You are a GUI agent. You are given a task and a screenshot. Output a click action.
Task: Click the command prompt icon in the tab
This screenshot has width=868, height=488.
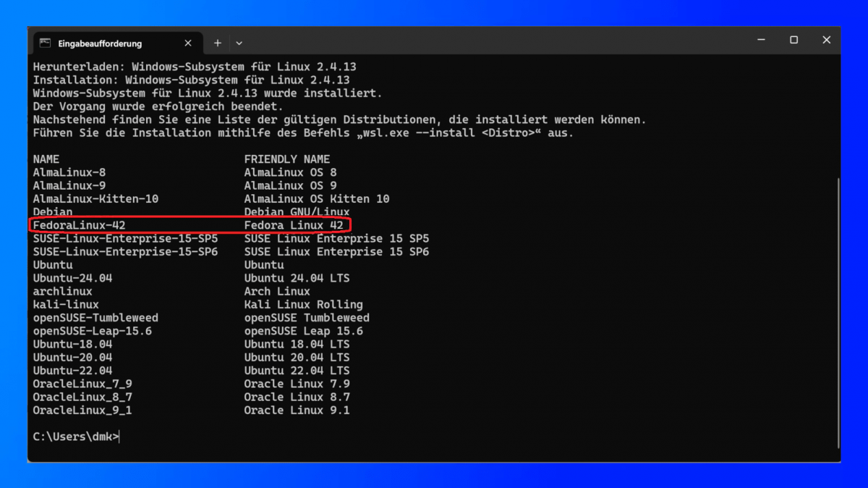pyautogui.click(x=45, y=43)
